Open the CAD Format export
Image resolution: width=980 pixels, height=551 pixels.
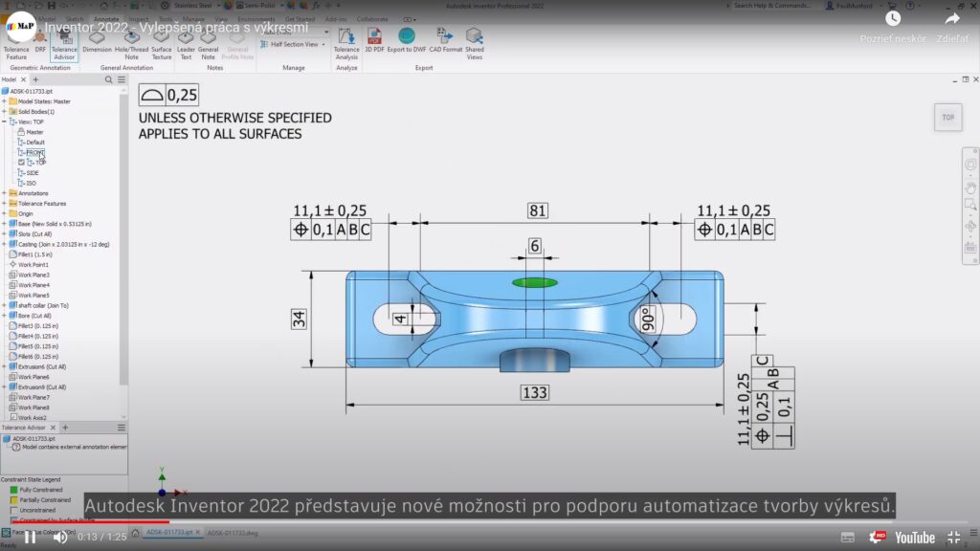pos(446,41)
